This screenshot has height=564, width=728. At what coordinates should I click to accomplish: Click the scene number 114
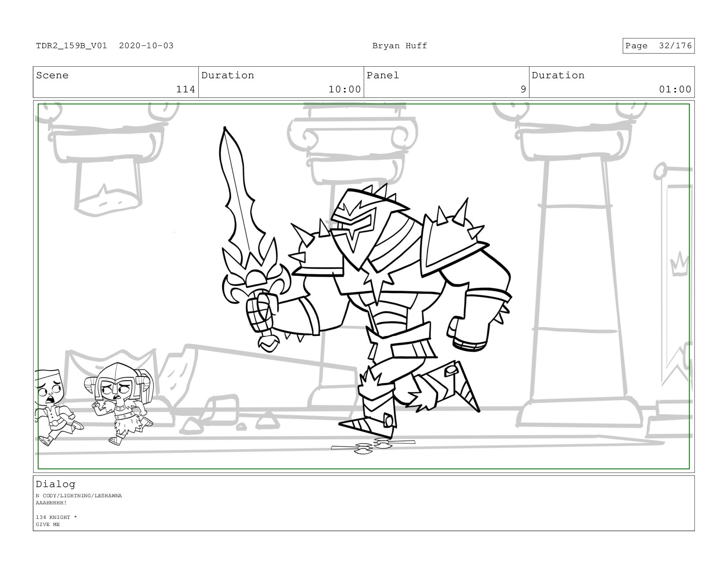pos(186,89)
